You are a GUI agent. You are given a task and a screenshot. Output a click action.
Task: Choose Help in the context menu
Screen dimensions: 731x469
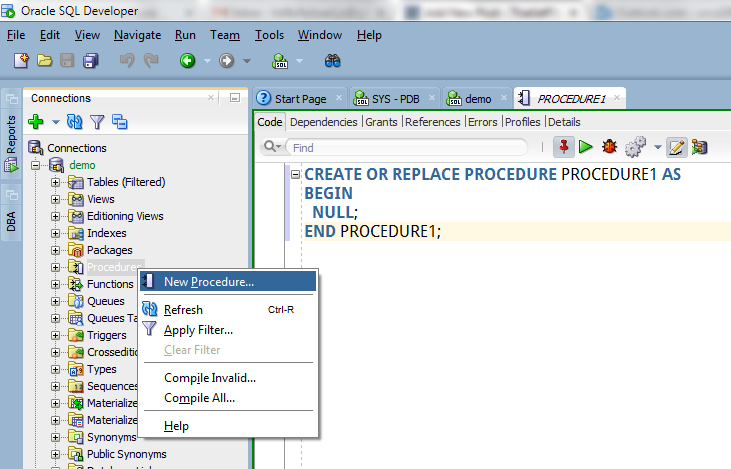228,426
